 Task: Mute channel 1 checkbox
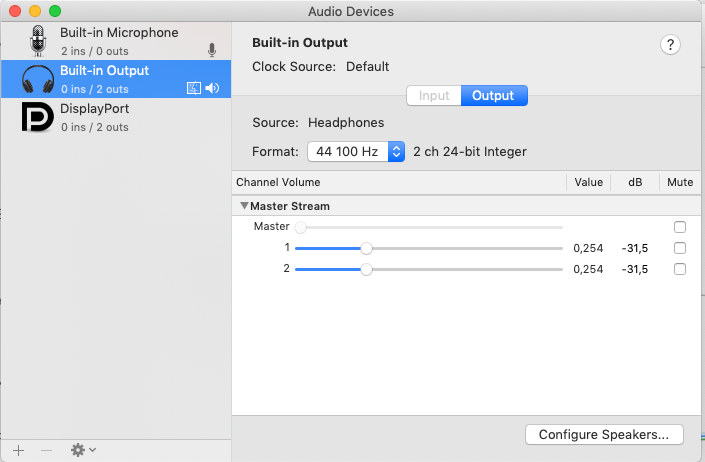pyautogui.click(x=680, y=248)
